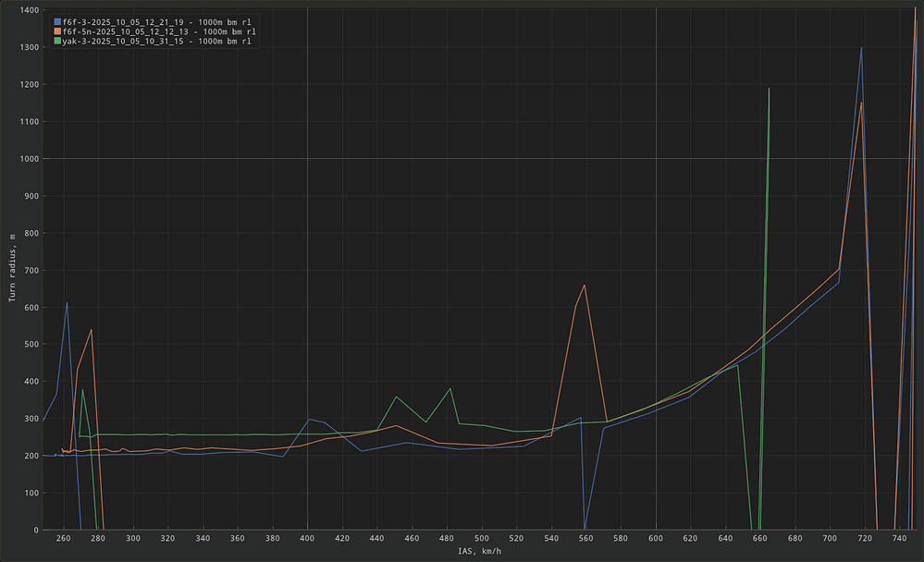The width and height of the screenshot is (924, 562).
Task: Select the orange peak near 560 km/h
Action: click(585, 286)
